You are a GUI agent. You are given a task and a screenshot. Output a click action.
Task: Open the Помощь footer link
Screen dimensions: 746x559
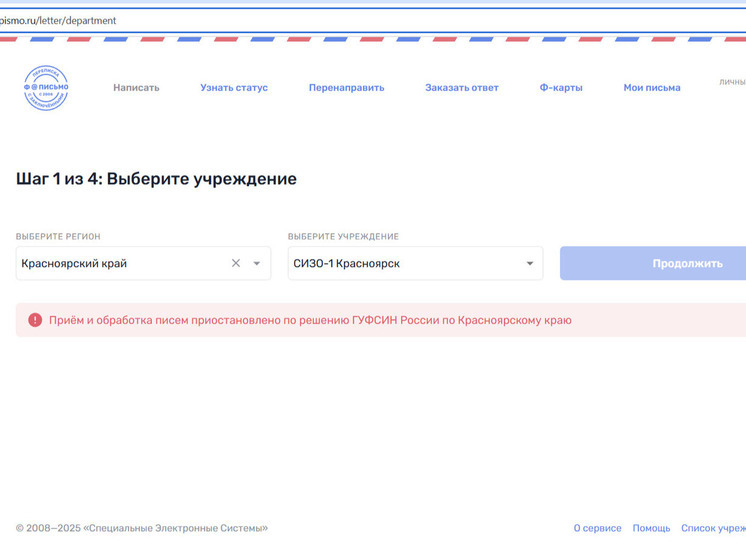(x=651, y=528)
